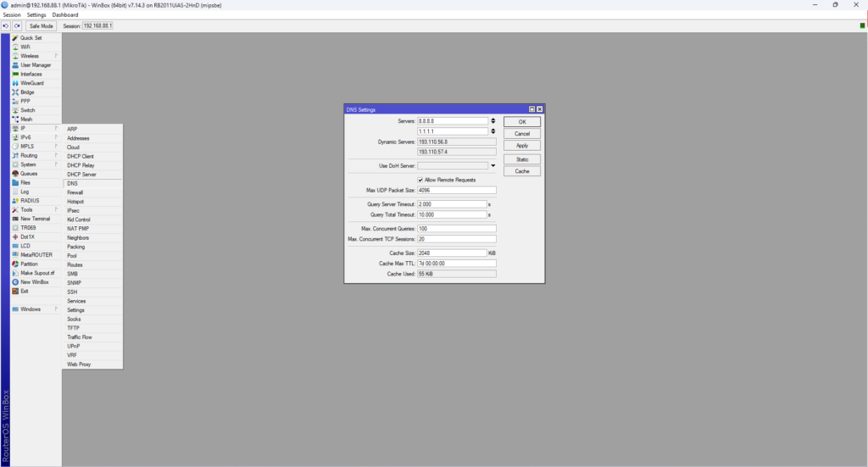Select Firewall from the IP submenu
Viewport: 868px width, 467px height.
(75, 192)
